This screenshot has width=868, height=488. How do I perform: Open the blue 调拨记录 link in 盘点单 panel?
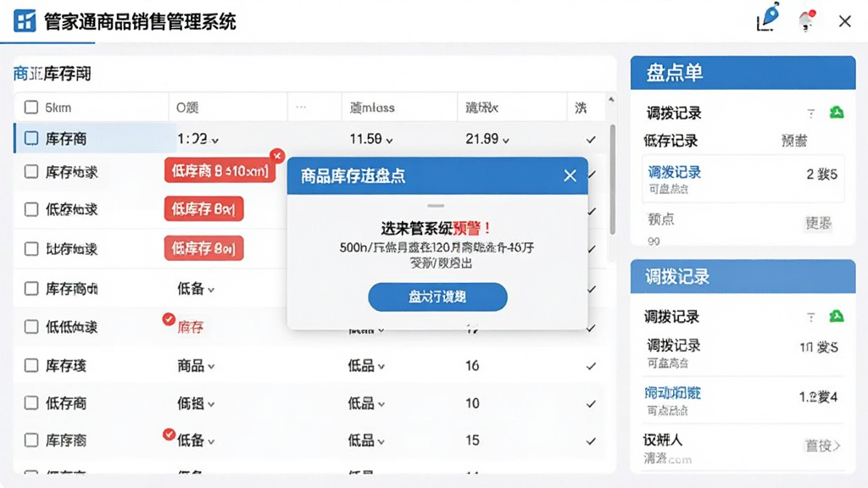tap(674, 172)
